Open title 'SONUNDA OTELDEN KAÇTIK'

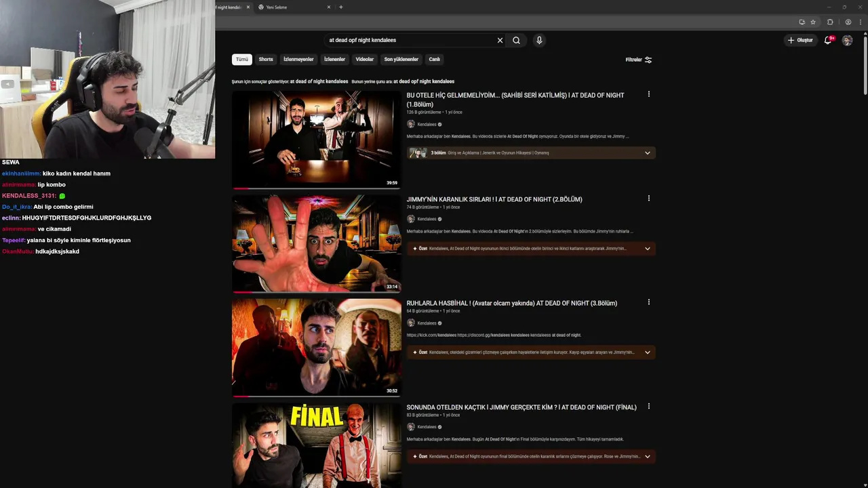point(521,407)
